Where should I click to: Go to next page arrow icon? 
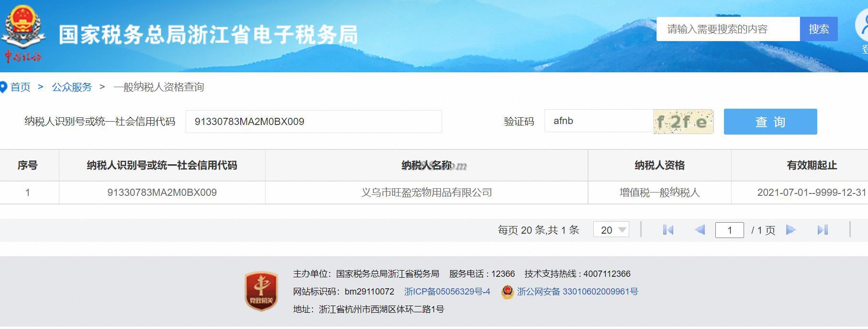[x=790, y=230]
